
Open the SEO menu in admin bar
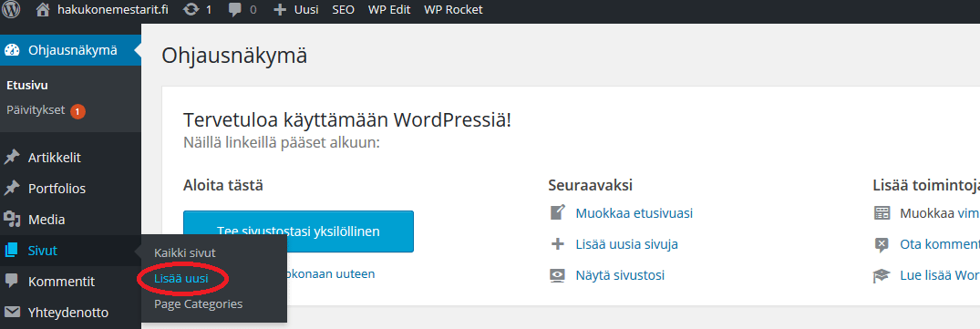[343, 10]
